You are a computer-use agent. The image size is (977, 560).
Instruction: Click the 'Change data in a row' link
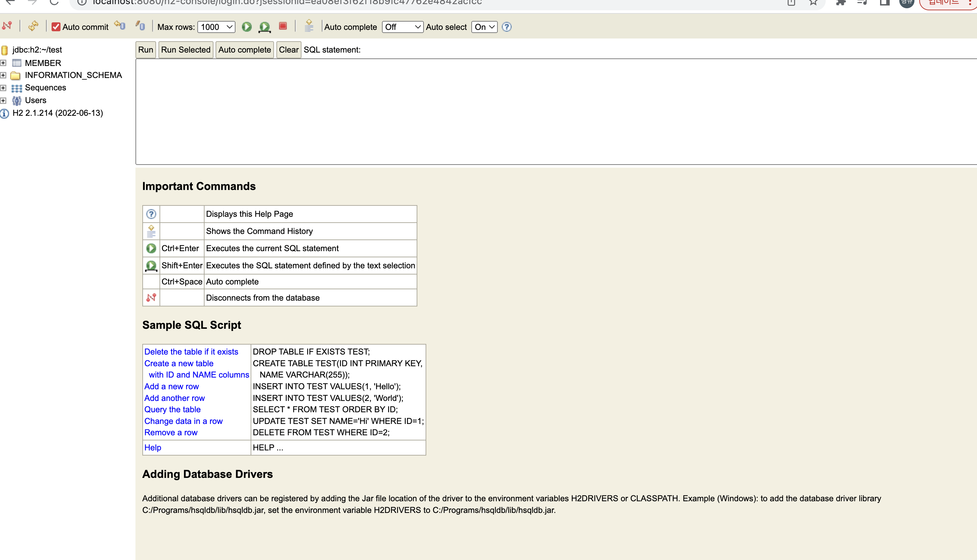[184, 421]
